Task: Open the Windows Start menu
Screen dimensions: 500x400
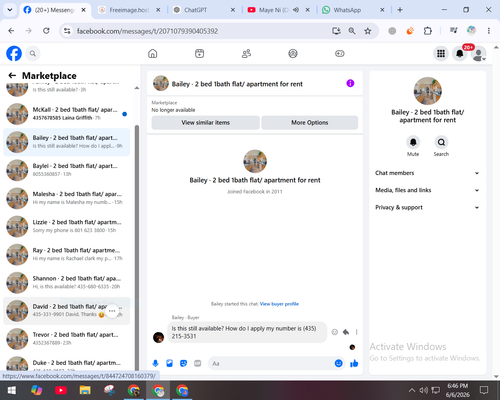Action: (12, 390)
